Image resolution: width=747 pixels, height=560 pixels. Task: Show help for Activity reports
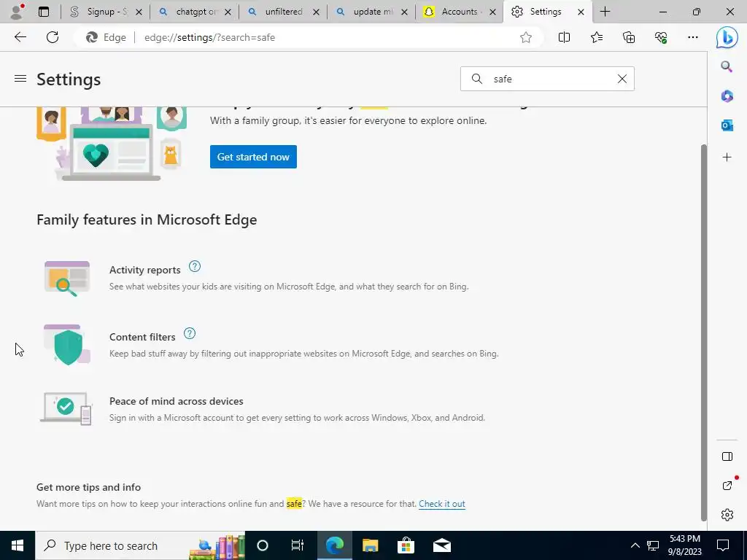[x=194, y=266]
